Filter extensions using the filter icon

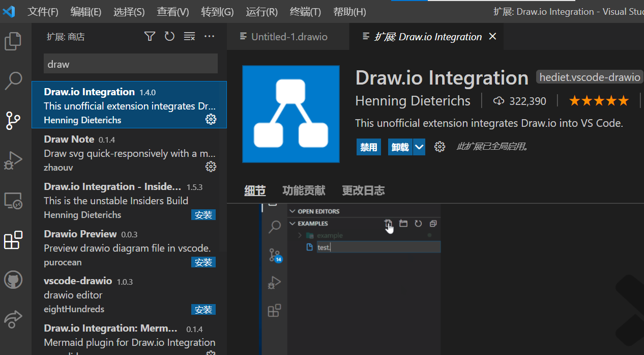149,36
